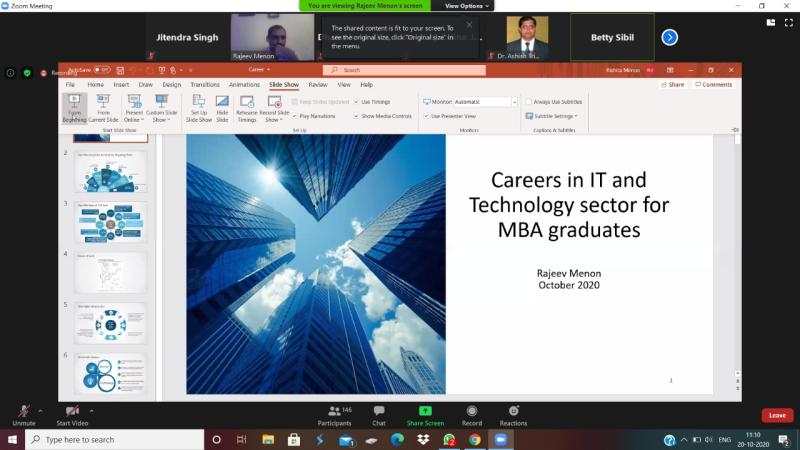Click the Comments button in PowerPoint
The image size is (800, 450).
click(x=713, y=85)
